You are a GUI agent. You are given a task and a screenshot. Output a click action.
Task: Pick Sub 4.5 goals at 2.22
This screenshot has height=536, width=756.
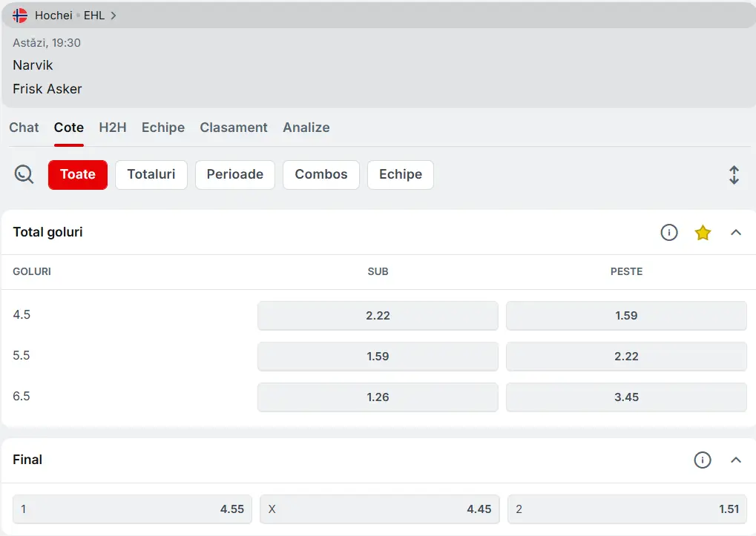tap(378, 316)
